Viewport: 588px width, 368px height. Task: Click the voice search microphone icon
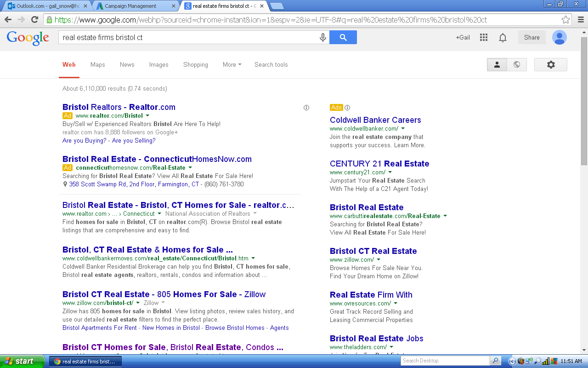click(323, 37)
